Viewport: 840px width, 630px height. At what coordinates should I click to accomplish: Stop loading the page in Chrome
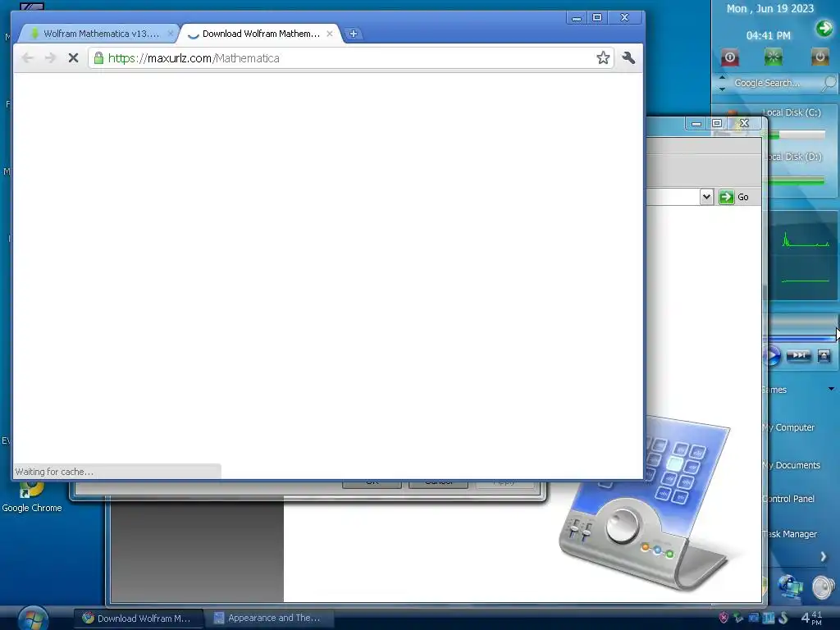coord(73,58)
